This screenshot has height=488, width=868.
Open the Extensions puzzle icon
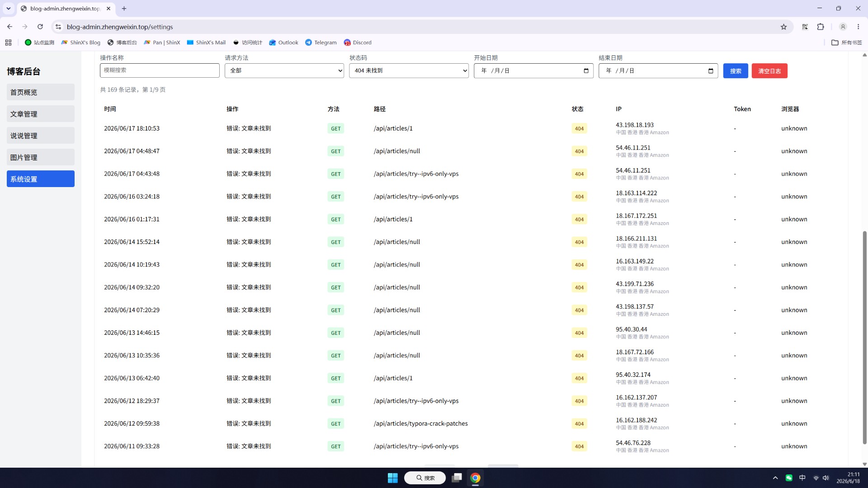[821, 27]
